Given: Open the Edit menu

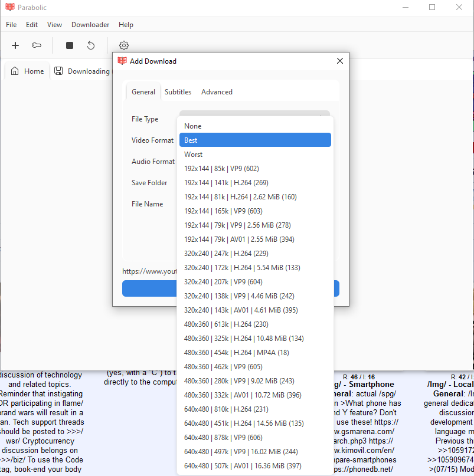Looking at the screenshot, I should point(32,25).
